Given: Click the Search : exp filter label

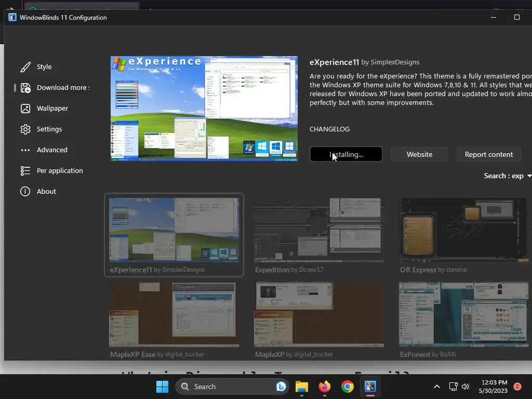Looking at the screenshot, I should point(503,176).
